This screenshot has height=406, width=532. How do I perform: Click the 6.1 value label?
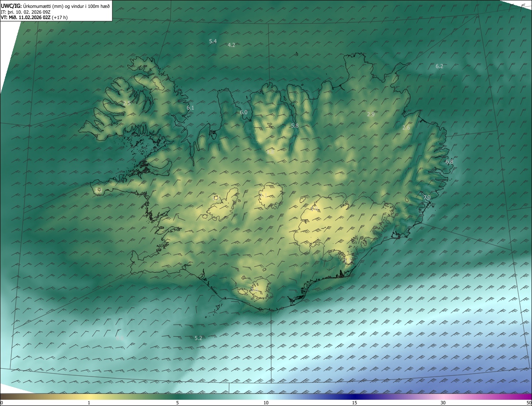tap(190, 108)
